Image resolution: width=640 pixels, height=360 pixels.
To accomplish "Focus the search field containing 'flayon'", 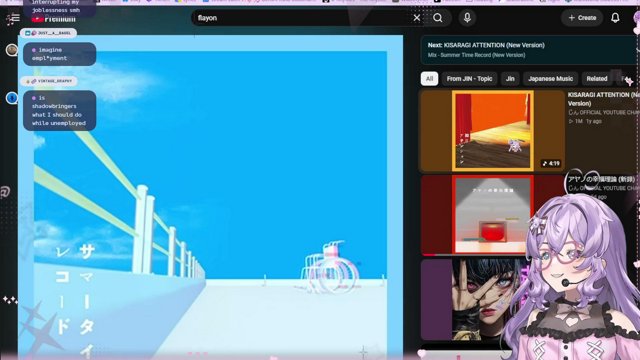I will tap(302, 18).
